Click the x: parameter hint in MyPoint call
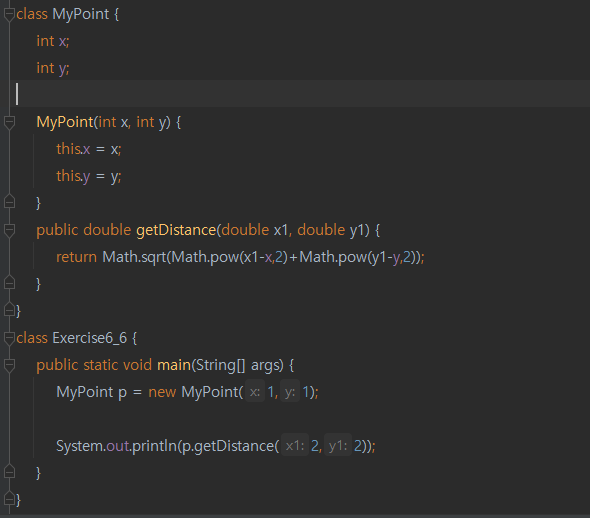This screenshot has width=590, height=518. [x=255, y=392]
